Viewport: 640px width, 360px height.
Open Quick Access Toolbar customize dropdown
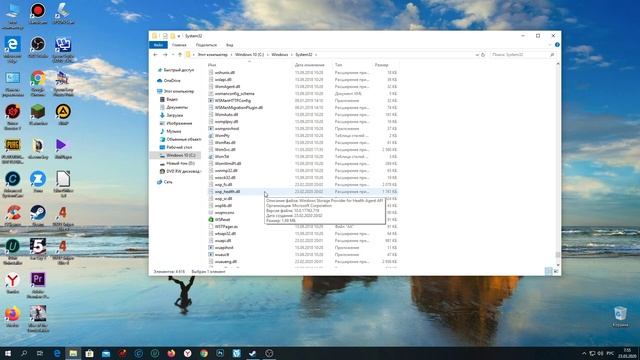point(179,36)
